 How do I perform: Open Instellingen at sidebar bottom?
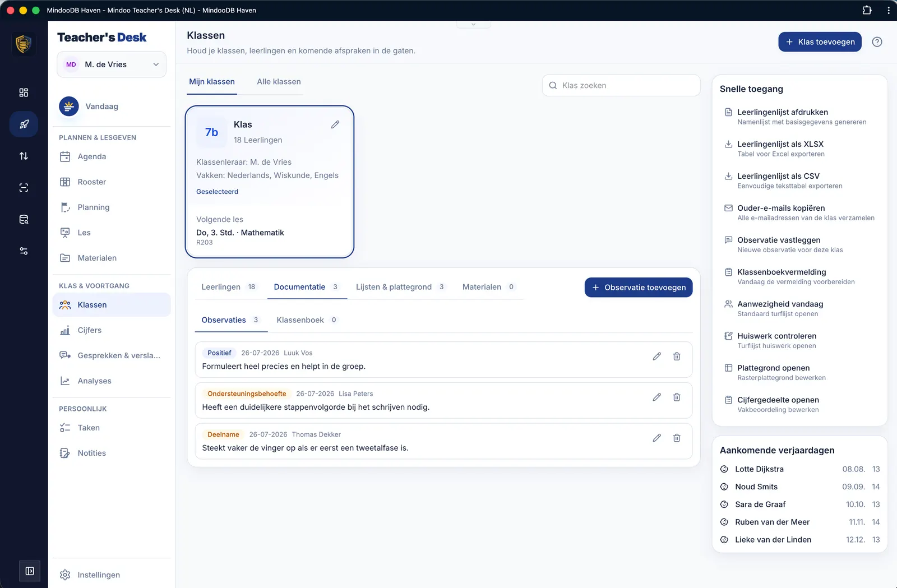click(x=112, y=575)
